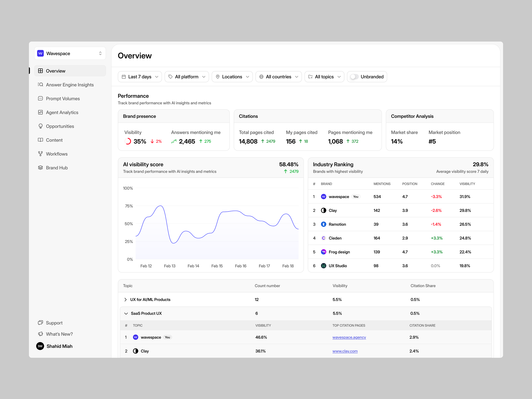Click the folder icon in topics filter
The height and width of the screenshot is (399, 532).
(x=311, y=77)
